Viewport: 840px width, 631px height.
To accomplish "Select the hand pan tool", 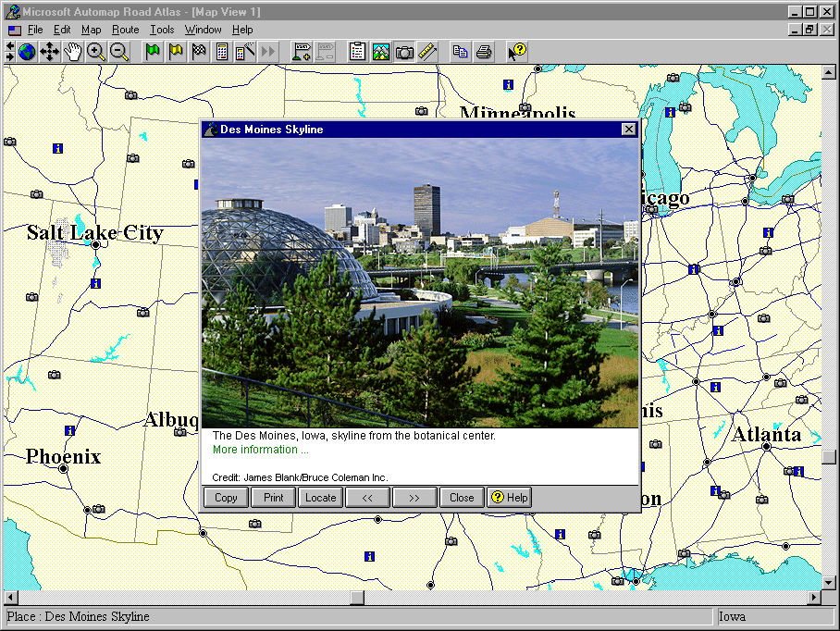I will click(x=72, y=52).
